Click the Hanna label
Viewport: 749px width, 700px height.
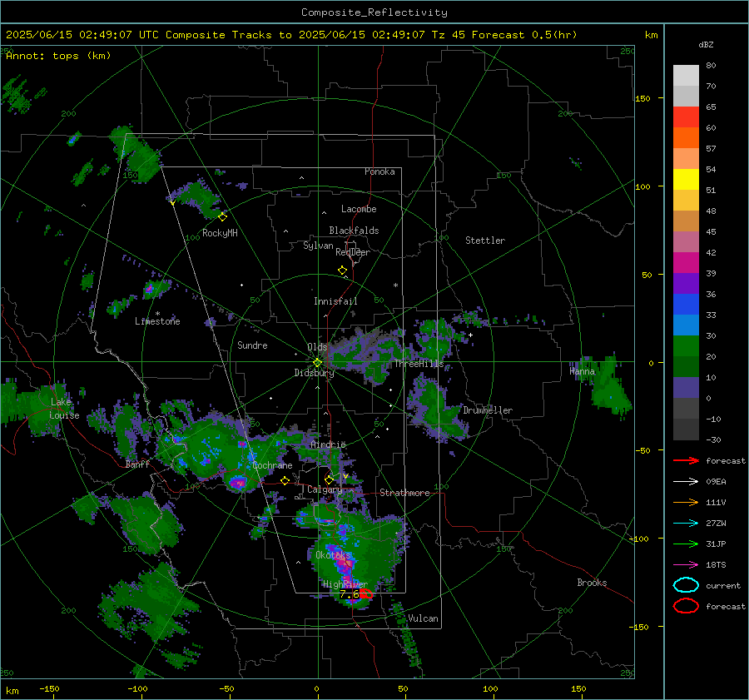coord(582,371)
